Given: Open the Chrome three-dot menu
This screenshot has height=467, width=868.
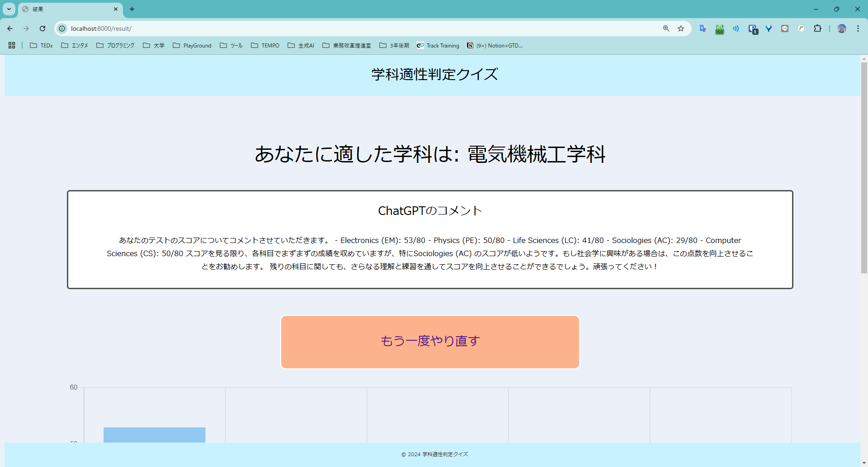Looking at the screenshot, I should (858, 29).
